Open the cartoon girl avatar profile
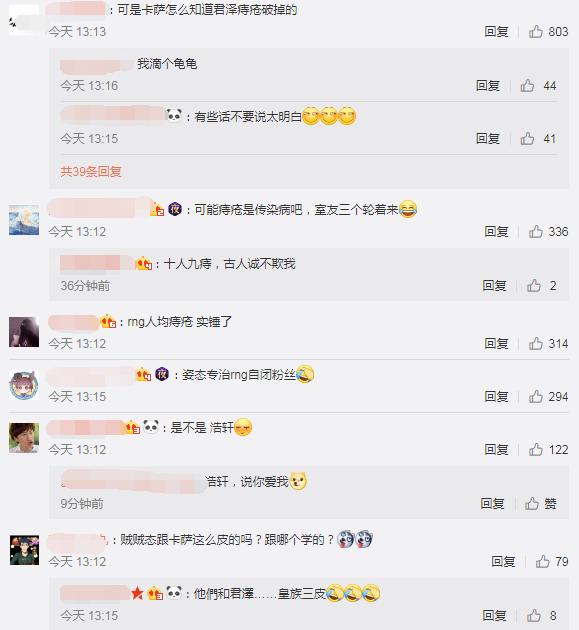Image resolution: width=579 pixels, height=630 pixels. [24, 385]
